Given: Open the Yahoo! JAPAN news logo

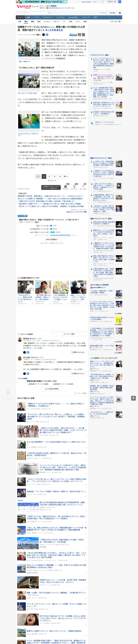Looking at the screenshot, I should 27,7.
